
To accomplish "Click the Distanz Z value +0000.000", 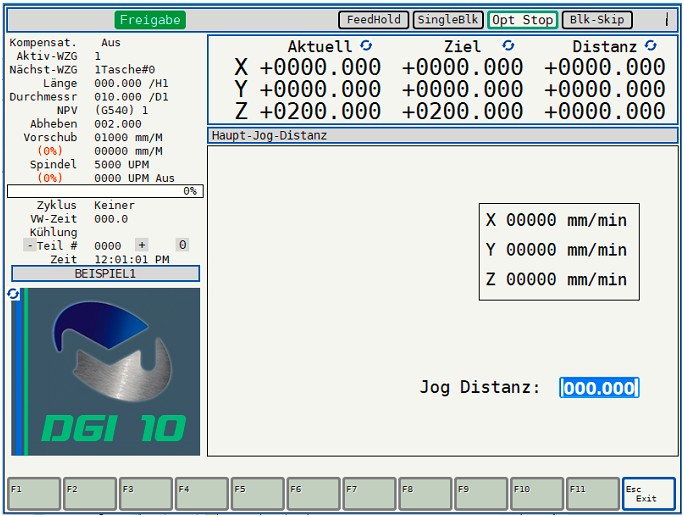I will tap(605, 111).
